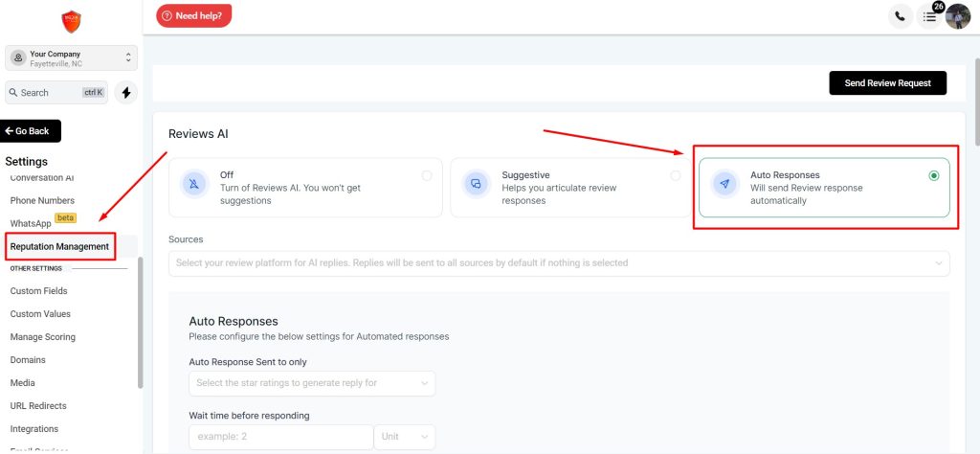980x454 pixels.
Task: Click the Settings heading in the sidebar
Action: pyautogui.click(x=26, y=161)
